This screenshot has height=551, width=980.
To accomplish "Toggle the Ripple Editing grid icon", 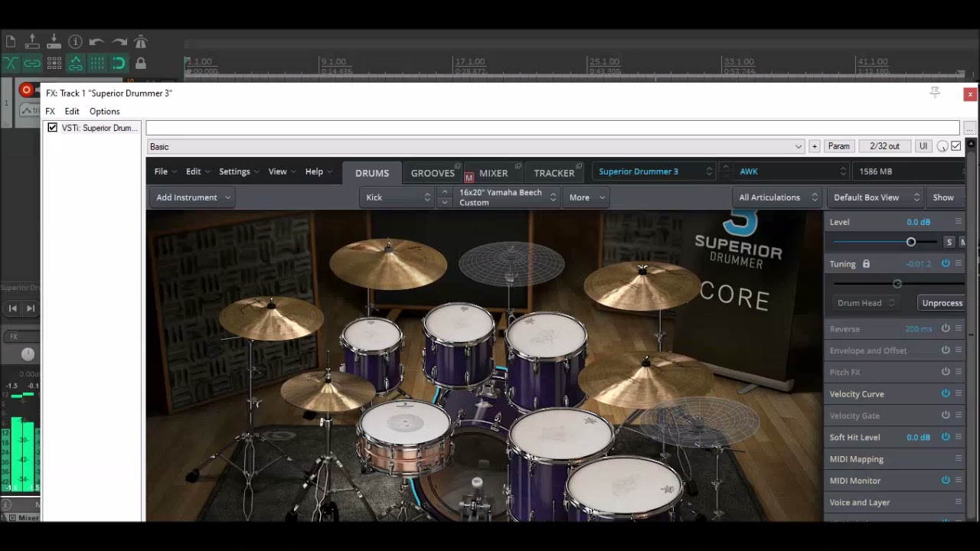I will point(54,64).
